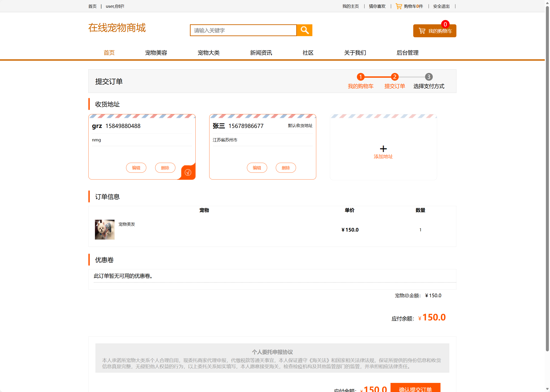Click step circle 1 我的购物车
Screen dimensions: 550x392
point(360,77)
